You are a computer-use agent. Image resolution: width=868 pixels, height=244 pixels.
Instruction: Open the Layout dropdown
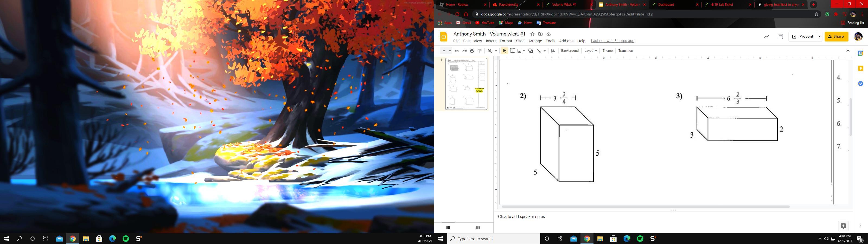591,50
